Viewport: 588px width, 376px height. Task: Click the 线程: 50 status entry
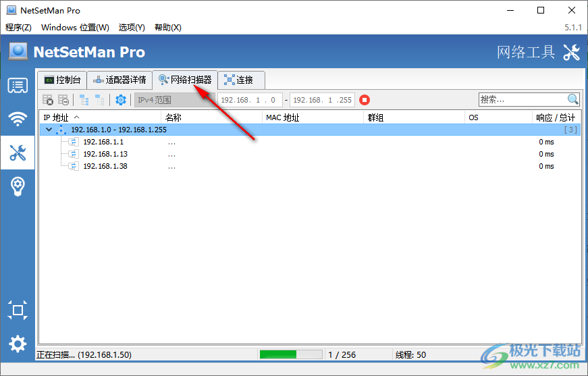[410, 354]
